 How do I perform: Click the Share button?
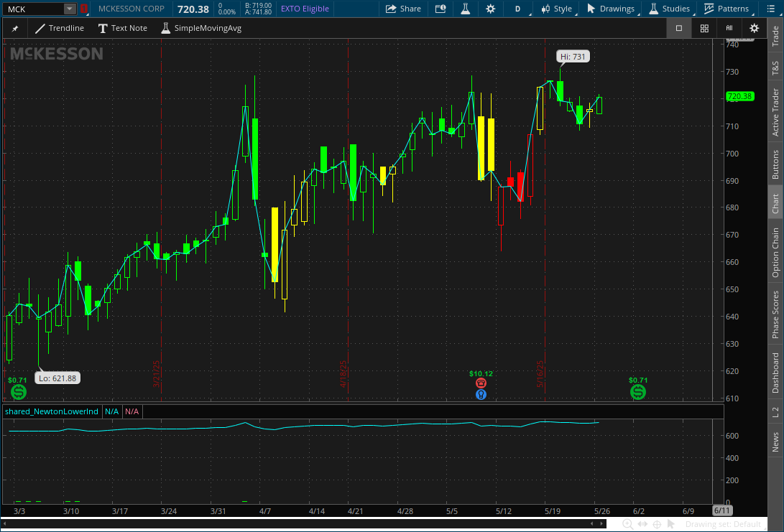coord(404,9)
